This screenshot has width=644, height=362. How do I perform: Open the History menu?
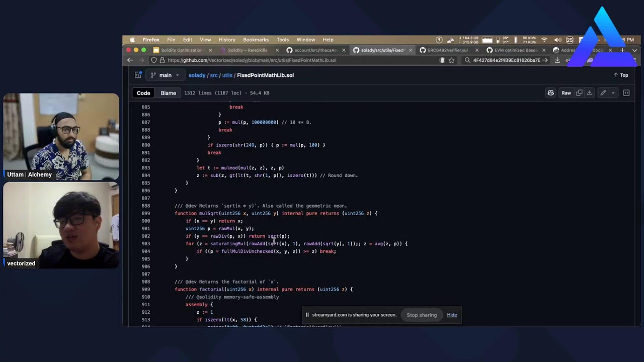coord(227,40)
